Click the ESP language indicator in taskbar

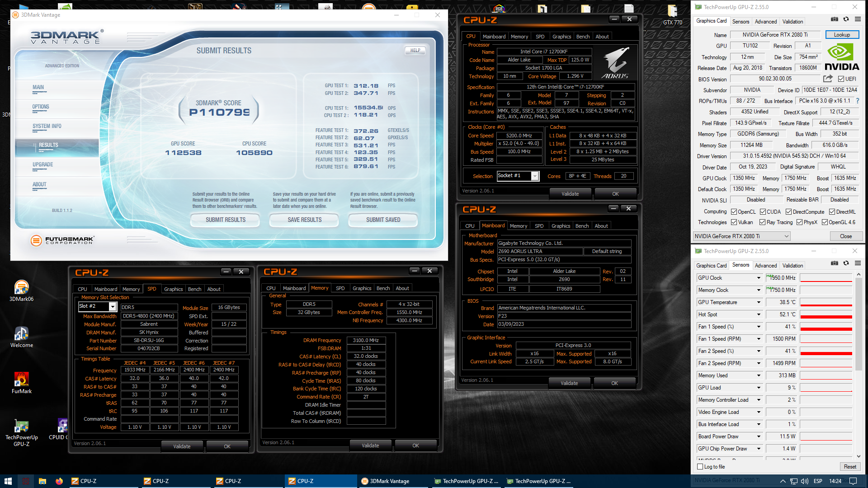(818, 481)
